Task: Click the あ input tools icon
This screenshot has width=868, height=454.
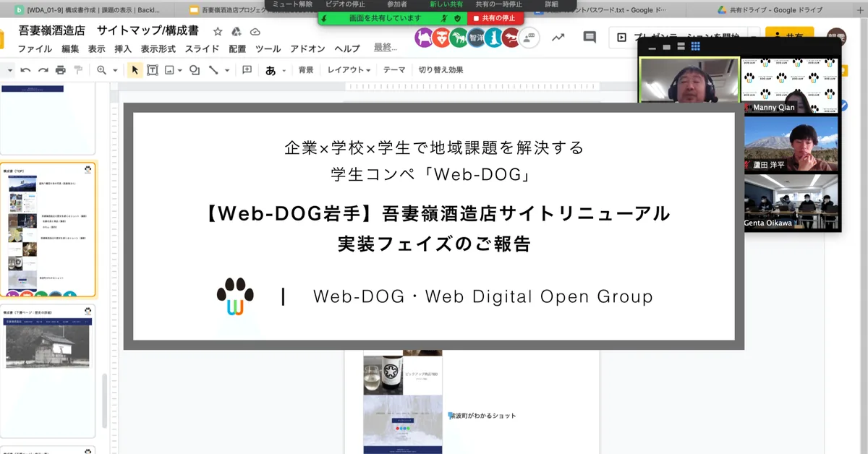Action: tap(271, 70)
